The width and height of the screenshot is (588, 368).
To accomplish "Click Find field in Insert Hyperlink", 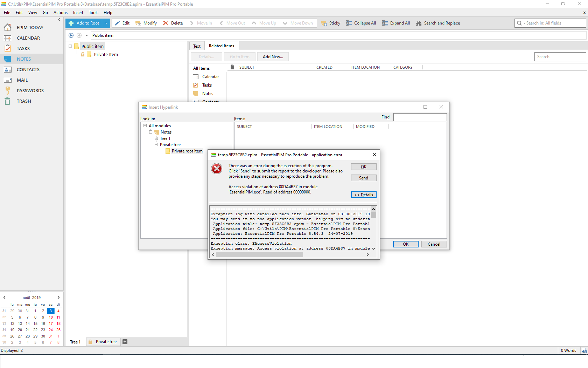I will (420, 117).
